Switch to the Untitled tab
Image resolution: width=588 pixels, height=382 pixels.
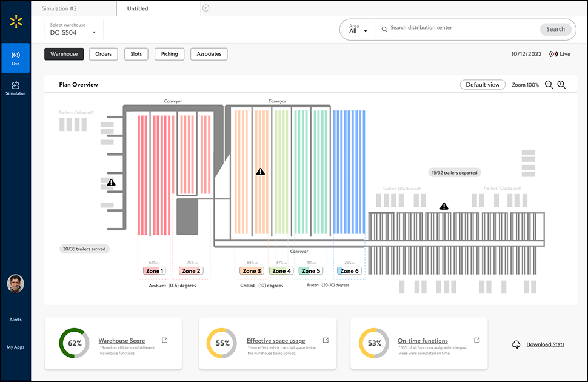[x=138, y=8]
